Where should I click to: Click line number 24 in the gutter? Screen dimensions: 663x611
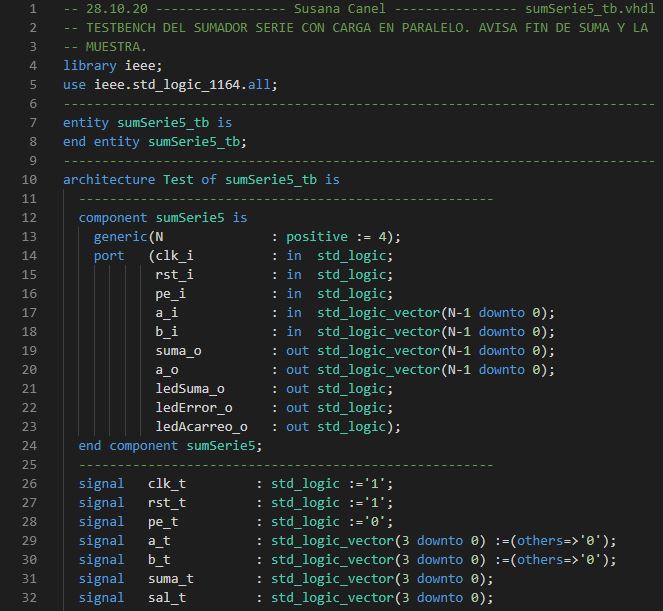29,446
